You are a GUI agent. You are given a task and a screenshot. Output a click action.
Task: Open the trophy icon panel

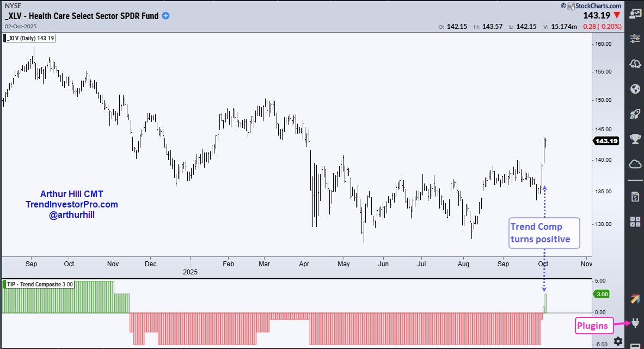(x=635, y=139)
